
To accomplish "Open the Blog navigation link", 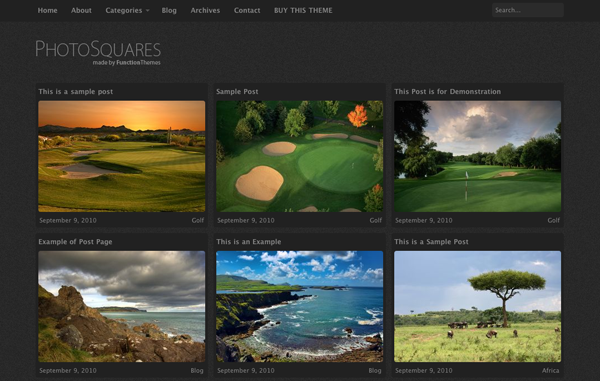I will [x=169, y=10].
